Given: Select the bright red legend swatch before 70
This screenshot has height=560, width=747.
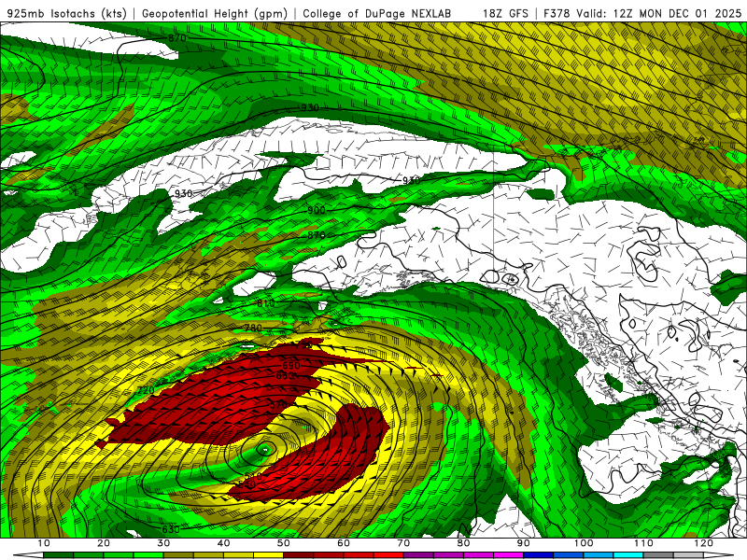Looking at the screenshot, I should point(388,555).
